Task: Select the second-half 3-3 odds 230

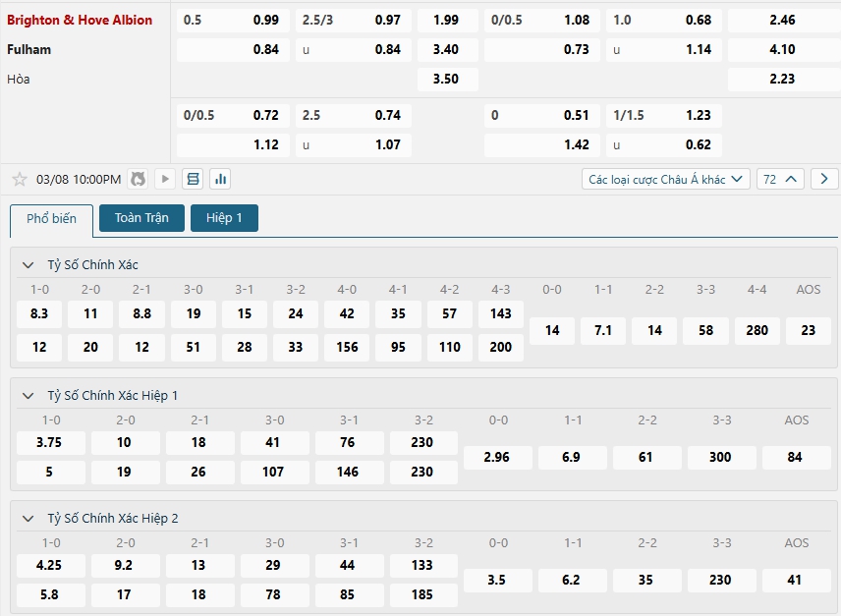Action: (720, 581)
